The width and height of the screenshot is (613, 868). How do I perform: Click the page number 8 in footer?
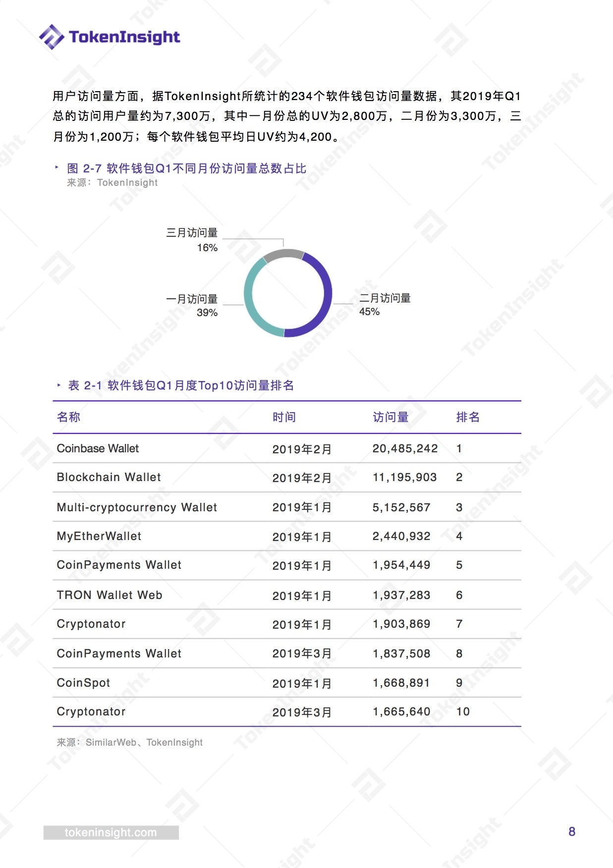coord(572,832)
